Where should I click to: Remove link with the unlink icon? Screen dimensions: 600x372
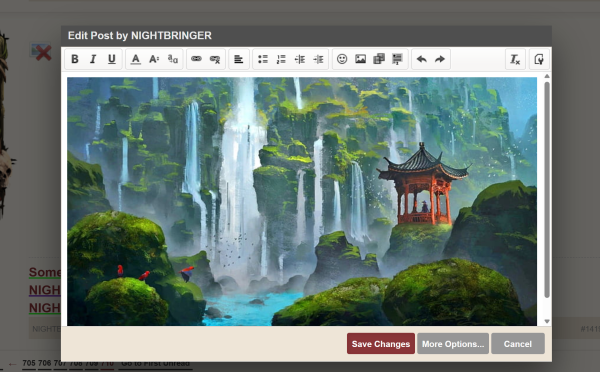215,59
